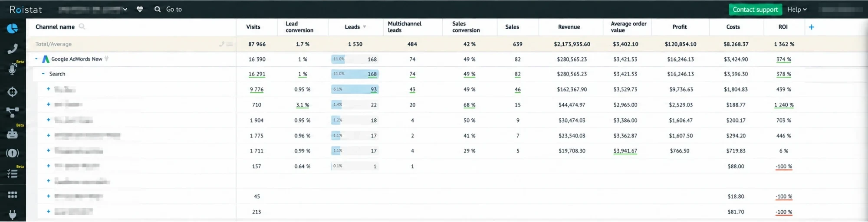868x222 pixels.
Task: Open the pie chart Analytics section
Action: pos(13,29)
